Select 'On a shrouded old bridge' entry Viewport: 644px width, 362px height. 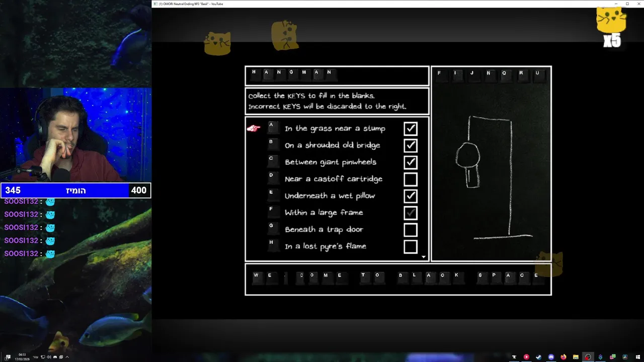pyautogui.click(x=333, y=145)
